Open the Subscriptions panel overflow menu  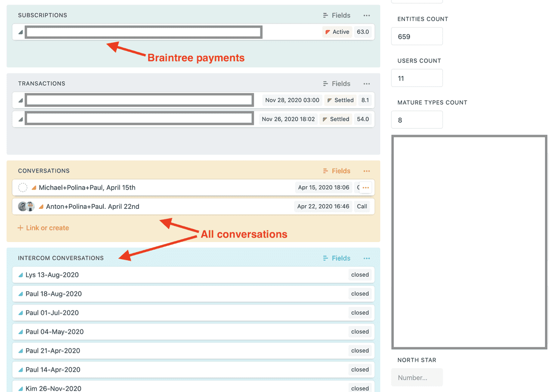point(367,15)
